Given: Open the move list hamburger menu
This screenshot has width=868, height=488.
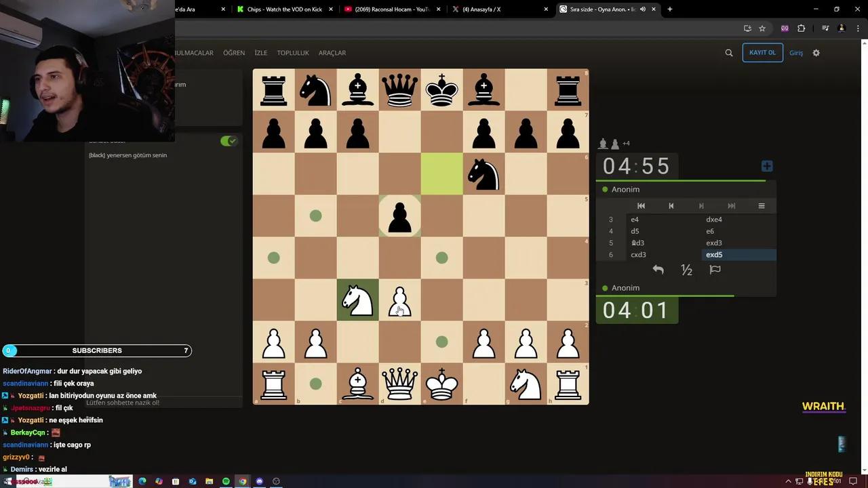Looking at the screenshot, I should (761, 206).
